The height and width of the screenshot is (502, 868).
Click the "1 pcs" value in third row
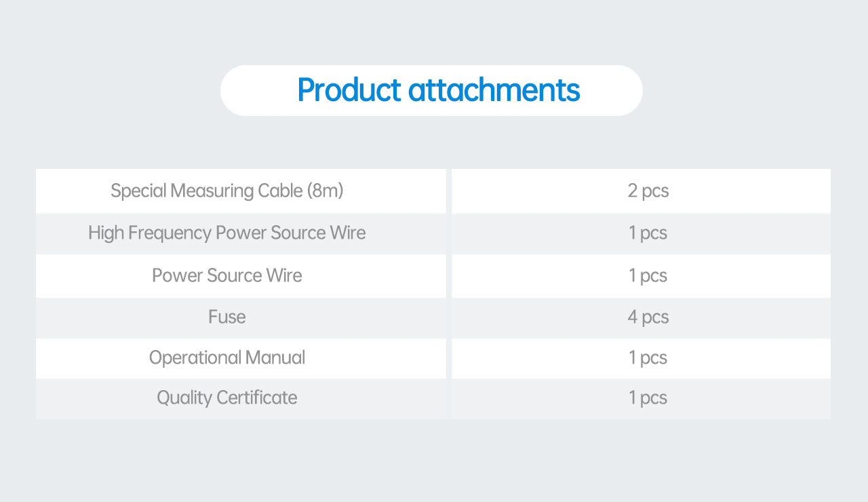[x=648, y=275]
